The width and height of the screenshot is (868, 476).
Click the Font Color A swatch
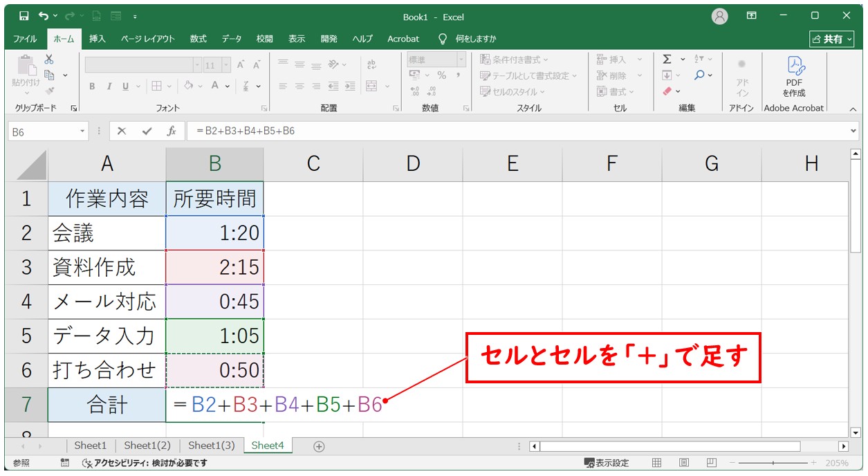(216, 86)
